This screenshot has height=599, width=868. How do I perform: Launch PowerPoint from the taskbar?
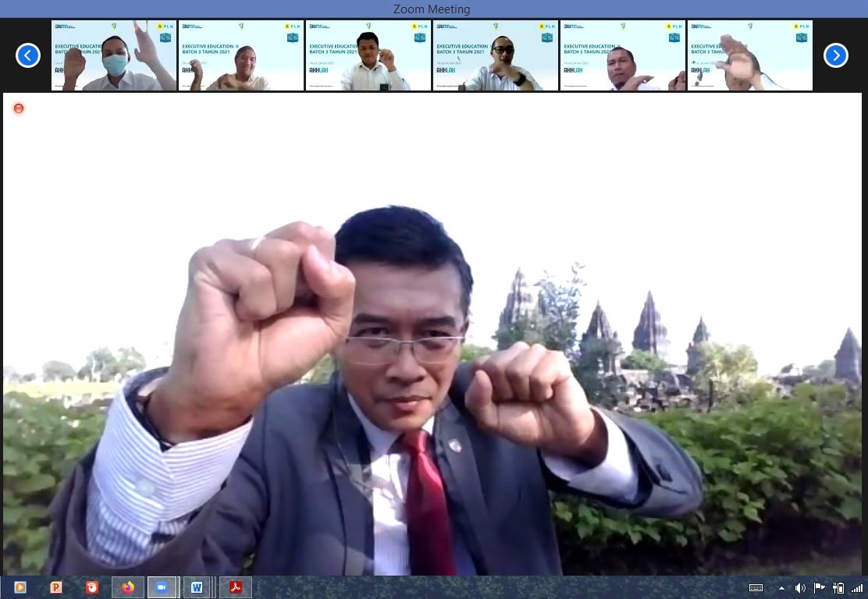pyautogui.click(x=56, y=587)
